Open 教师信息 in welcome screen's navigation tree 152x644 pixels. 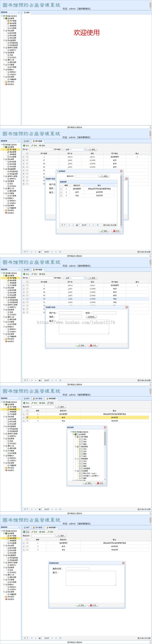point(13,33)
